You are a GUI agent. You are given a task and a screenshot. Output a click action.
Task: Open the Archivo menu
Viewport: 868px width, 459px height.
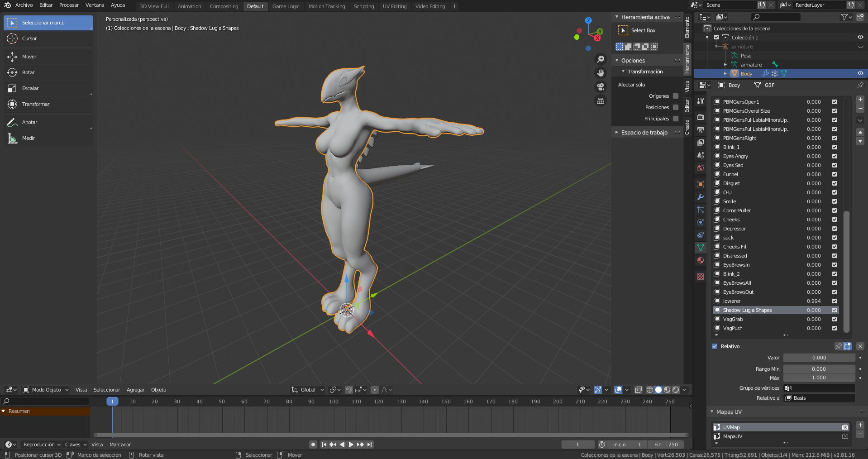24,5
